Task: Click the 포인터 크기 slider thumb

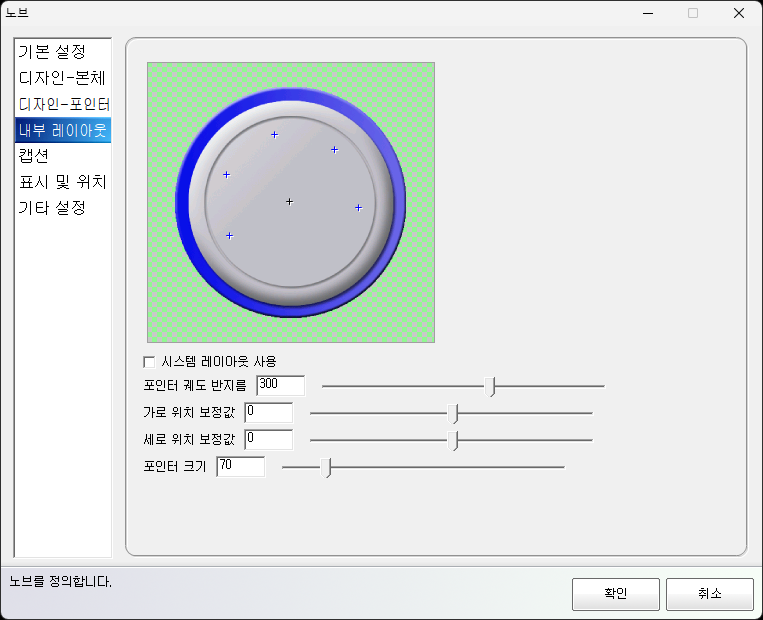Action: click(x=326, y=467)
